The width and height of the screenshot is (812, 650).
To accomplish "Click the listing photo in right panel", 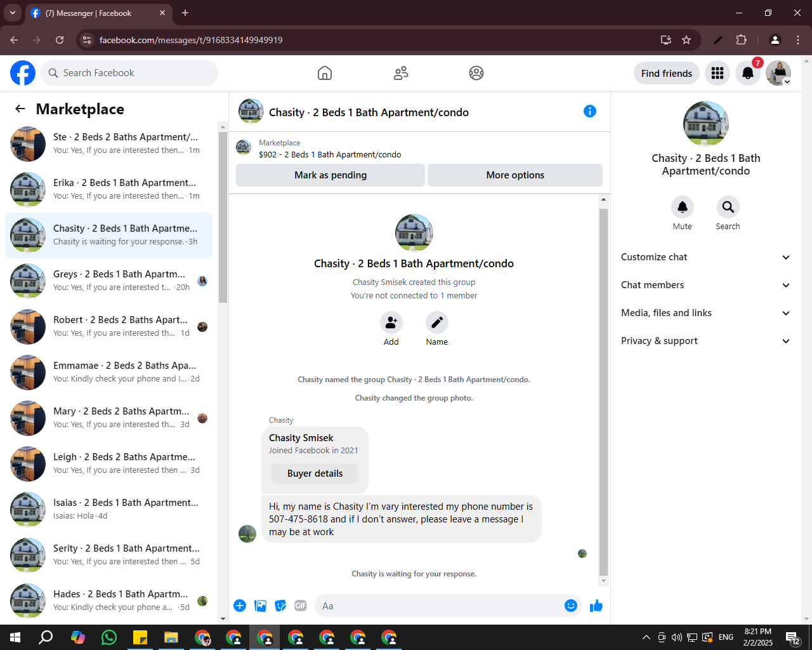I will [705, 124].
